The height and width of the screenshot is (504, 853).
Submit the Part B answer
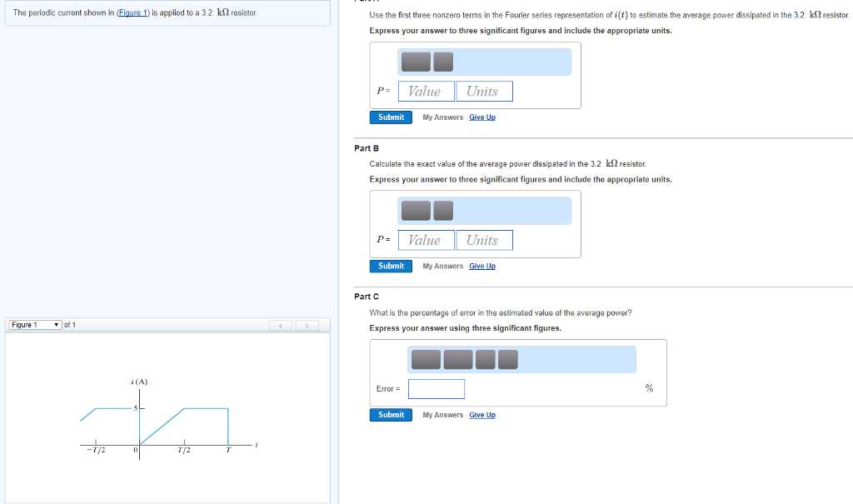[x=391, y=266]
